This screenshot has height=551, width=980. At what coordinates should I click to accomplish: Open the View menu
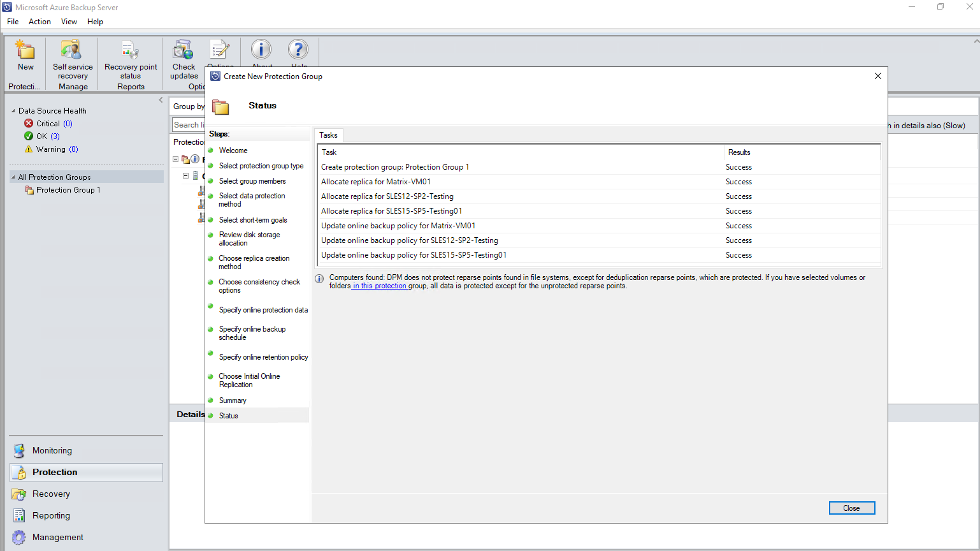[69, 21]
